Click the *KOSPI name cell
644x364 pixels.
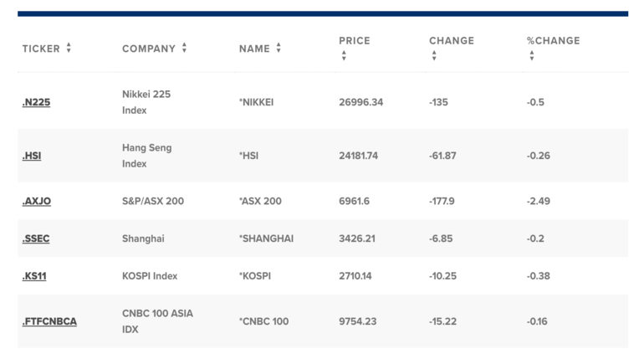click(x=257, y=276)
